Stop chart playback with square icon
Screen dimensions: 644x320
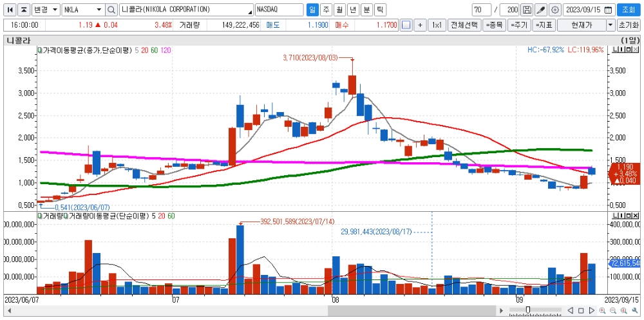click(x=581, y=310)
